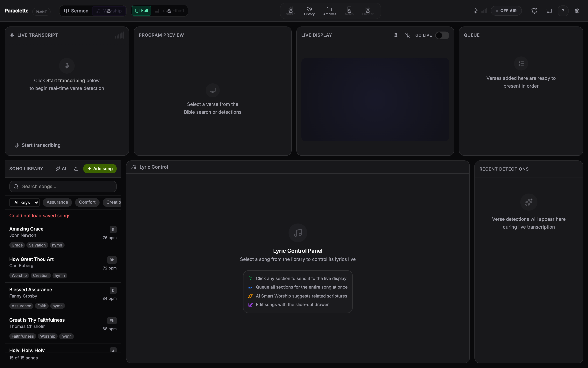Select Holy, Holy, Holy song

pos(63,348)
